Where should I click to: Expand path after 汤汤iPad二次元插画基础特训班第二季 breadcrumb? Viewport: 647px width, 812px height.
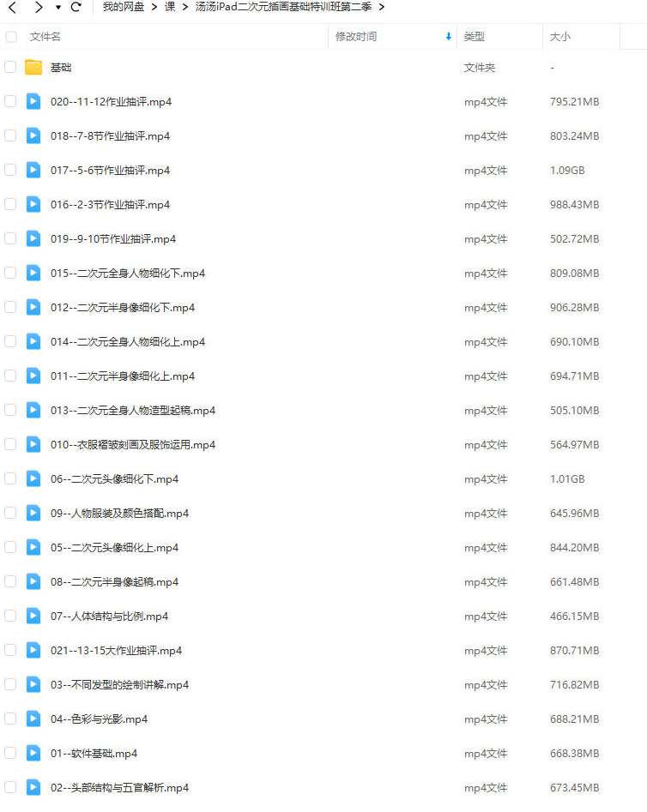pos(382,7)
